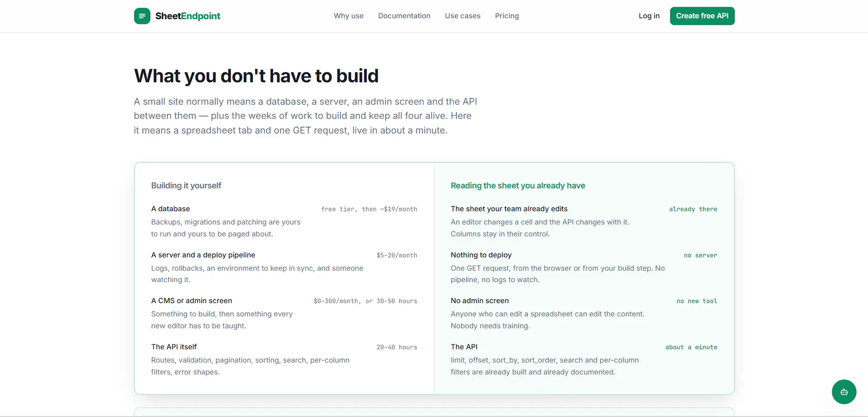The image size is (868, 417).
Task: Click 'Something to build, then something every' text
Action: (222, 320)
